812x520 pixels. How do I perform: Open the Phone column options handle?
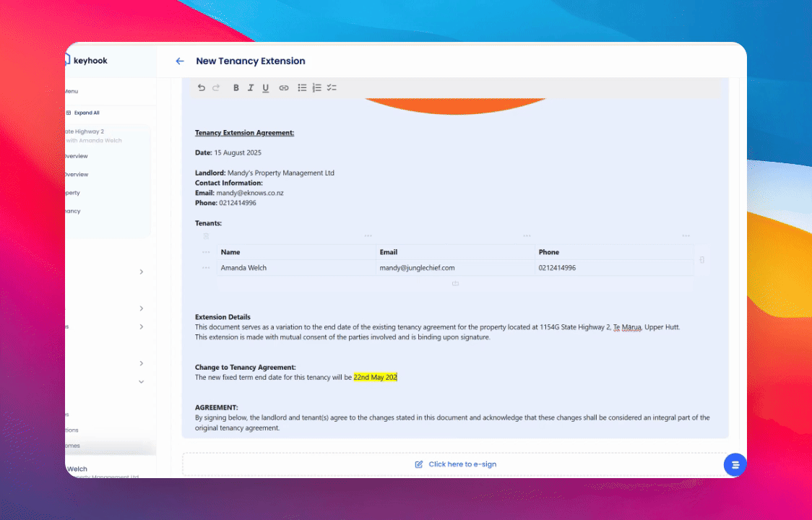686,235
